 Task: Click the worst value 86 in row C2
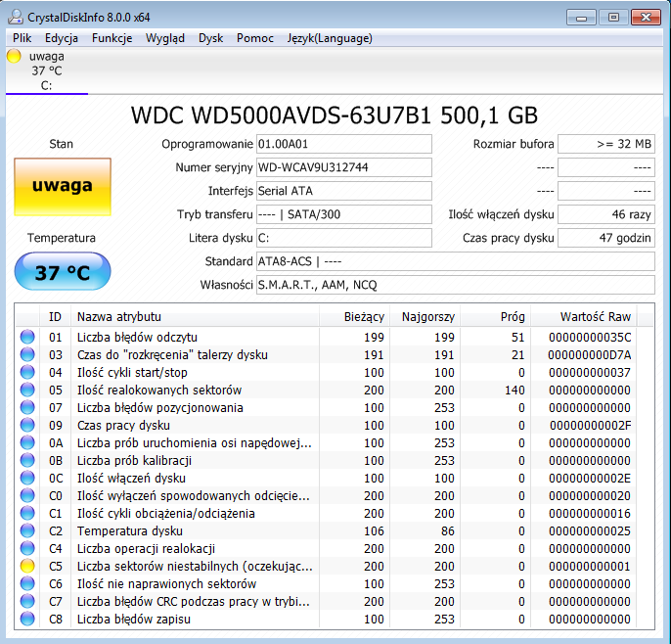[448, 530]
